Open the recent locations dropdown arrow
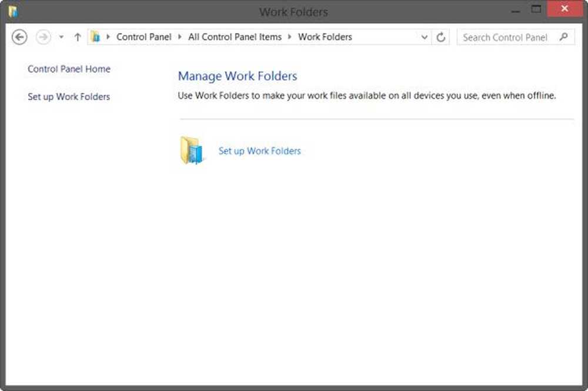 click(61, 37)
